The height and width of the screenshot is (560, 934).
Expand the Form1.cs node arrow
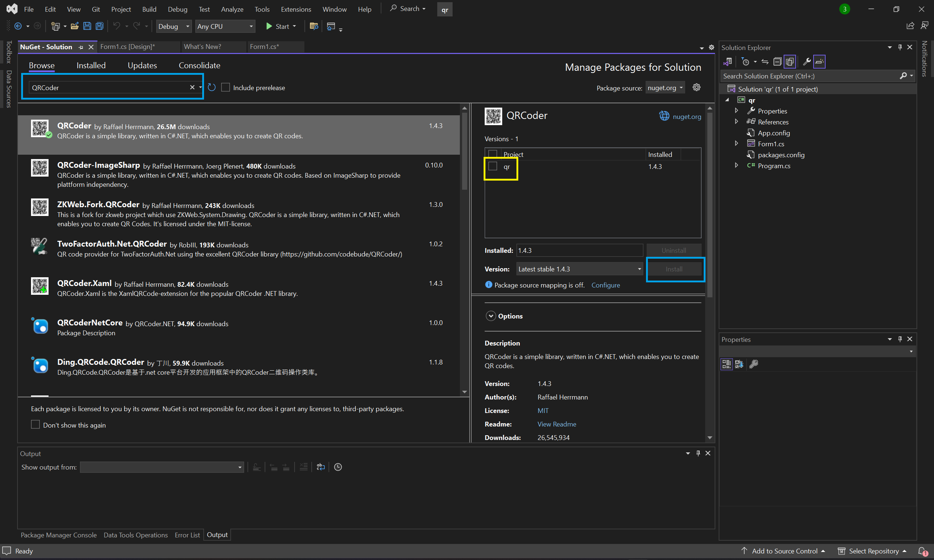tap(736, 143)
